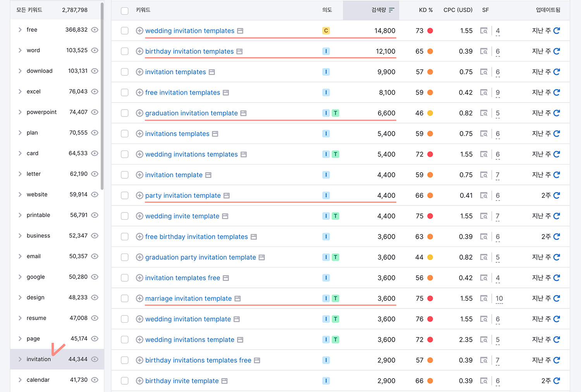This screenshot has height=392, width=581.
Task: Click yellow KD indicator for 'graduation invitation template'
Action: 430,113
